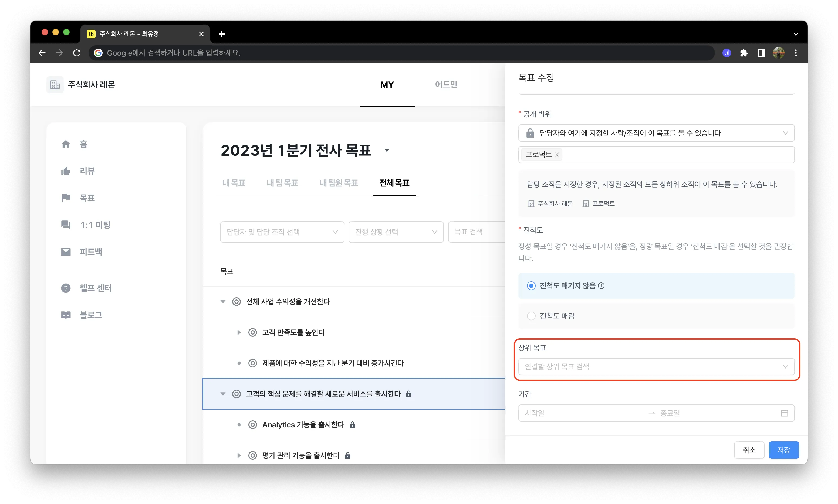Open the user profile avatar in the browser

pyautogui.click(x=778, y=53)
